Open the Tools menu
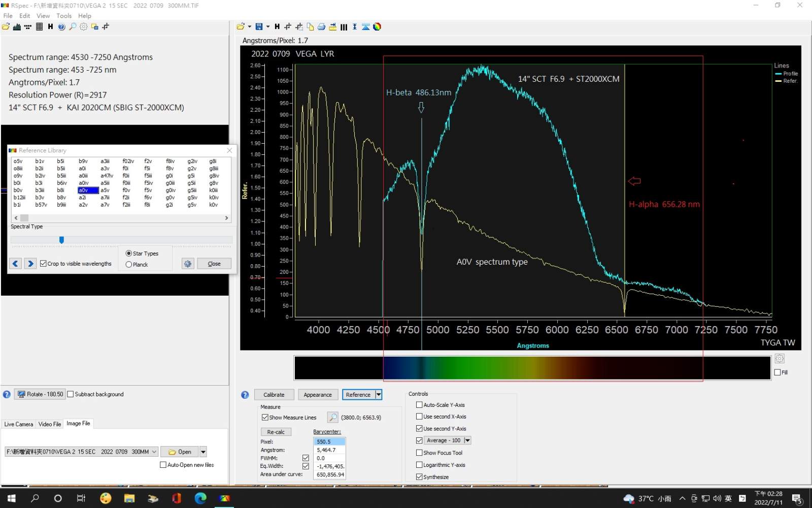This screenshot has height=508, width=812. (x=64, y=16)
